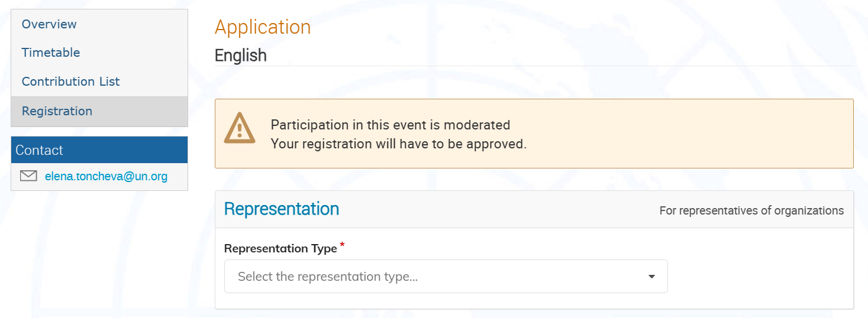Click the English language subtitle
Viewport: 868px width, 318px height.
pyautogui.click(x=241, y=56)
